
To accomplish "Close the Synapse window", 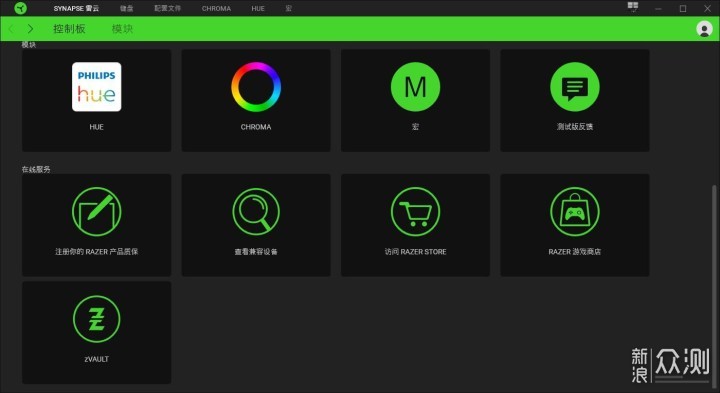I will pos(708,8).
